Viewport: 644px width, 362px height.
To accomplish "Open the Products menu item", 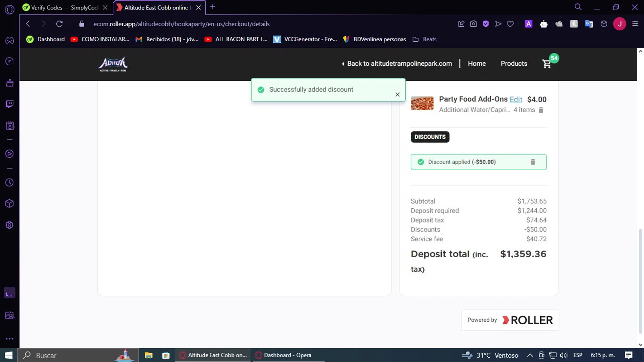I will 514,64.
